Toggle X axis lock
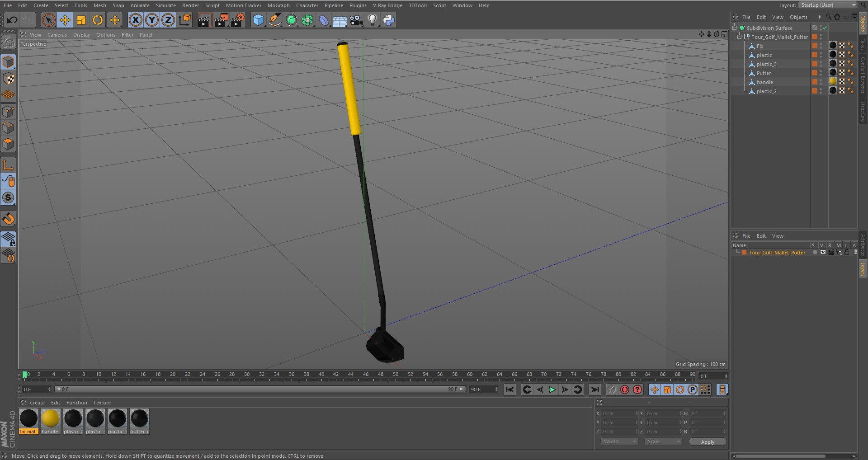 (135, 20)
